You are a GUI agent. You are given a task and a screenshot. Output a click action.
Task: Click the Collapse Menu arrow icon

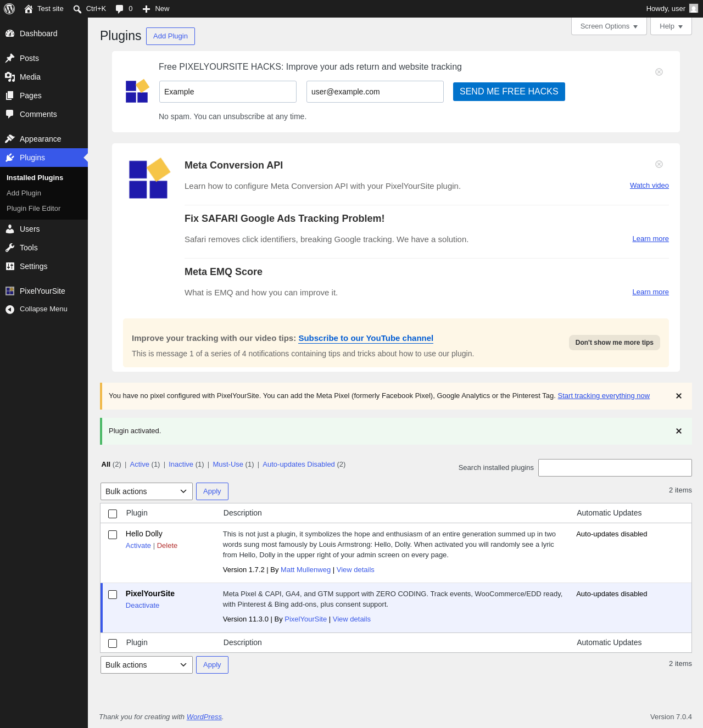click(x=10, y=310)
